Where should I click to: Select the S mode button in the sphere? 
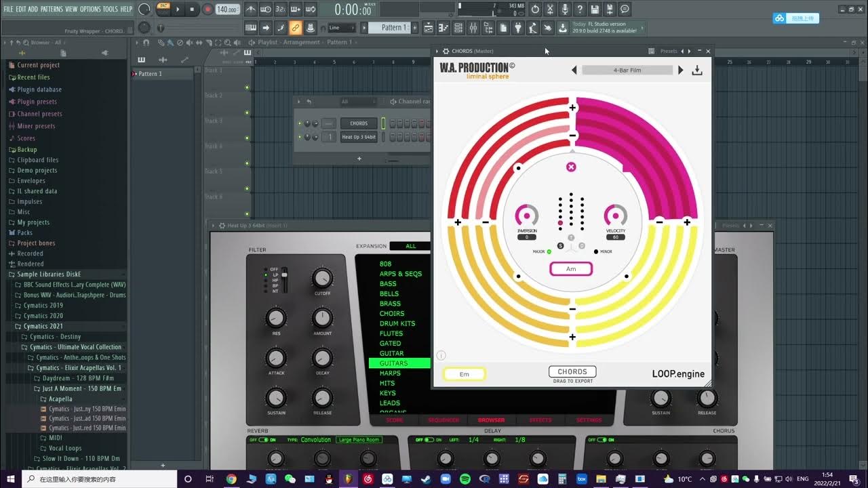pyautogui.click(x=560, y=245)
